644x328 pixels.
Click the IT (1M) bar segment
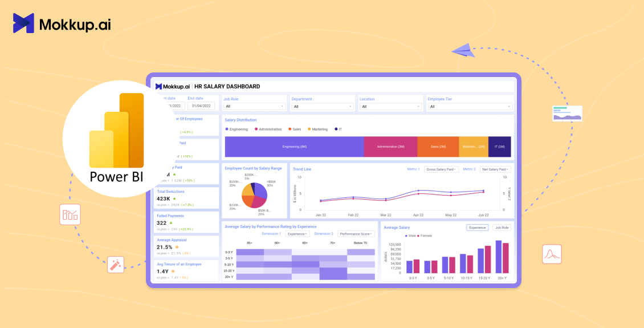click(x=499, y=147)
